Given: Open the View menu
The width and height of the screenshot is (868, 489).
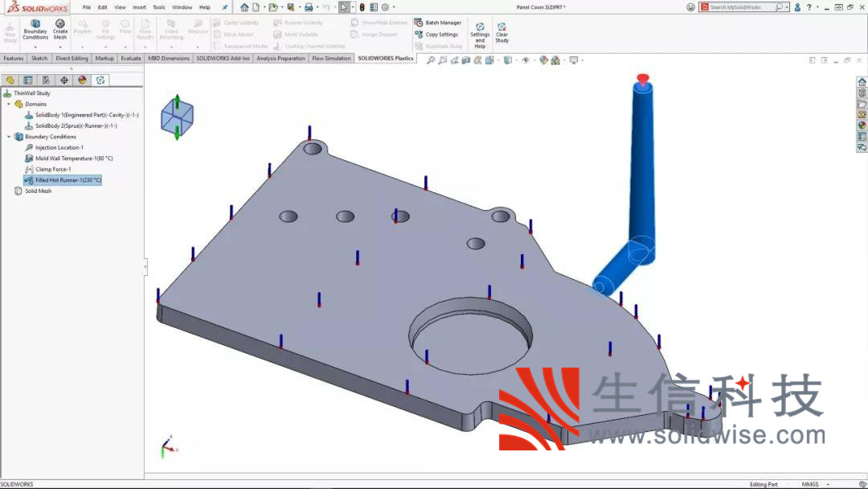Looking at the screenshot, I should 120,7.
